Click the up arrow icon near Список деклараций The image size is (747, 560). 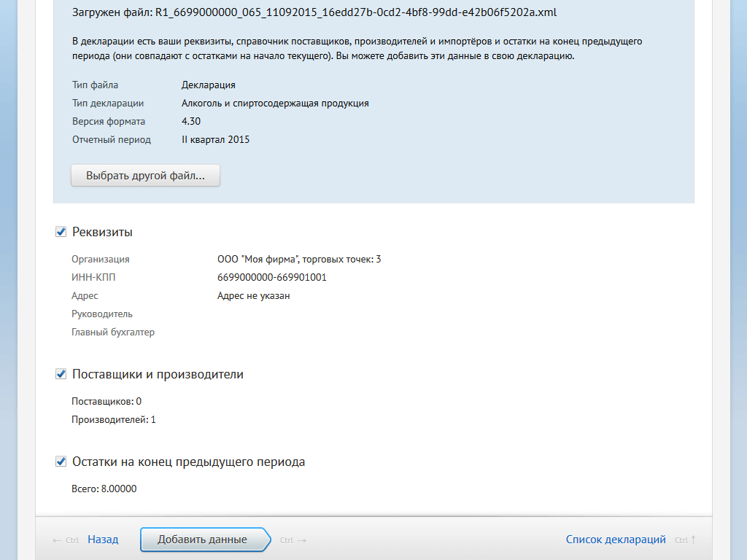click(693, 540)
